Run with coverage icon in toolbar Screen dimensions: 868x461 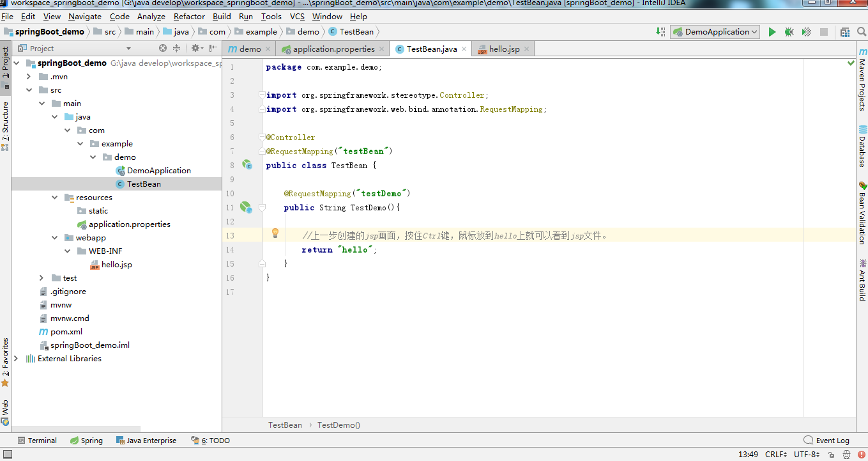pos(807,32)
